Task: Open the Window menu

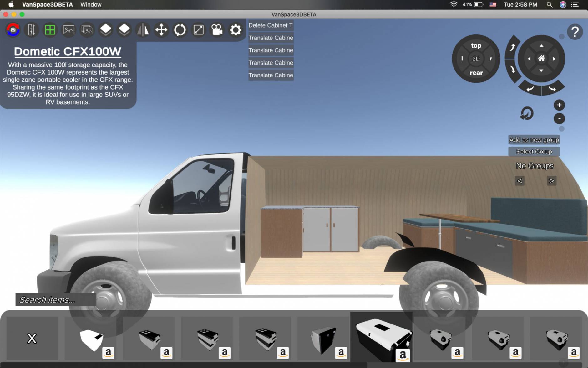Action: click(91, 4)
